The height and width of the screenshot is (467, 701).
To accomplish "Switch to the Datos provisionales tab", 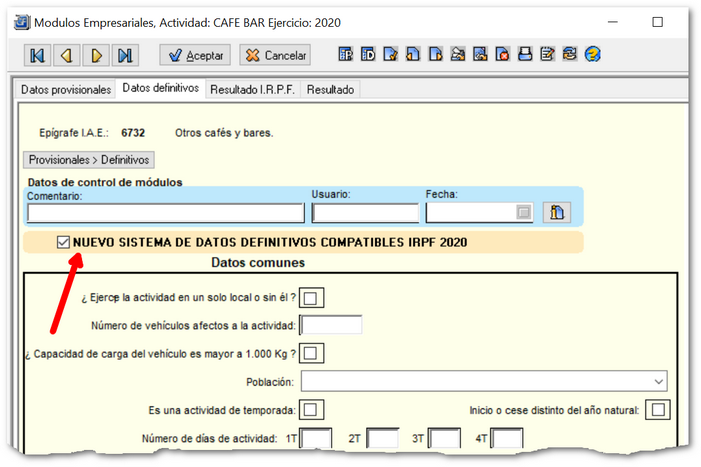I will tap(66, 90).
